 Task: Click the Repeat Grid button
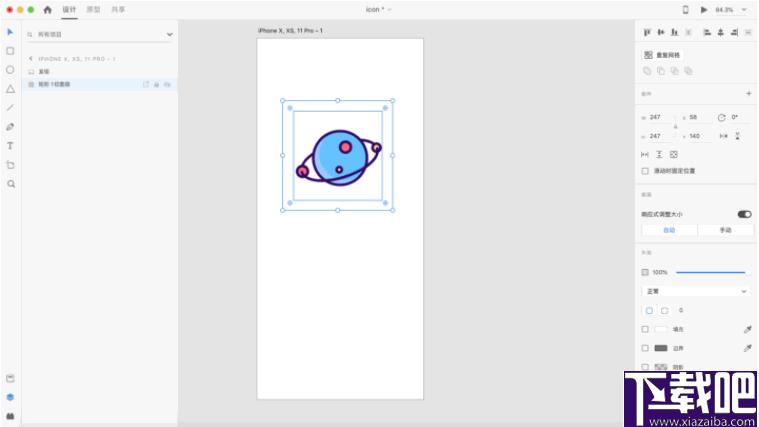tap(663, 55)
